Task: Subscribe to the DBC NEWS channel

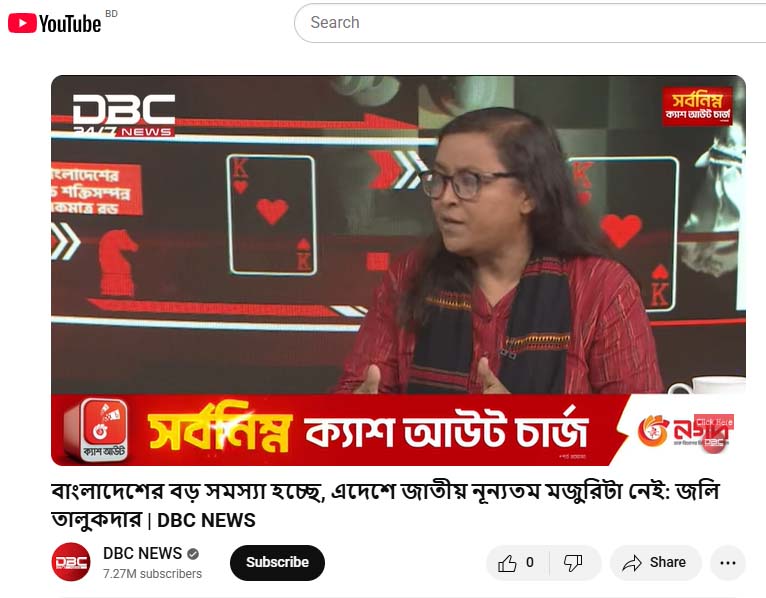Action: point(277,562)
